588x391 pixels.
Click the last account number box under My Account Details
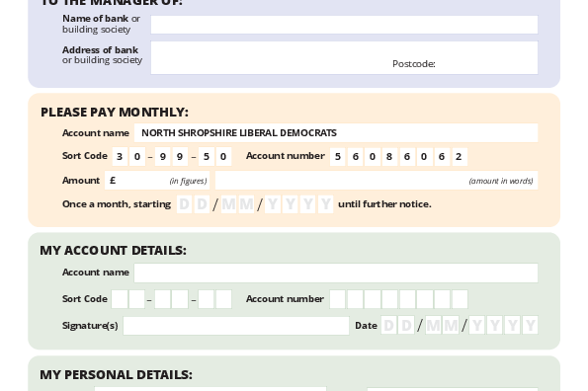(460, 299)
